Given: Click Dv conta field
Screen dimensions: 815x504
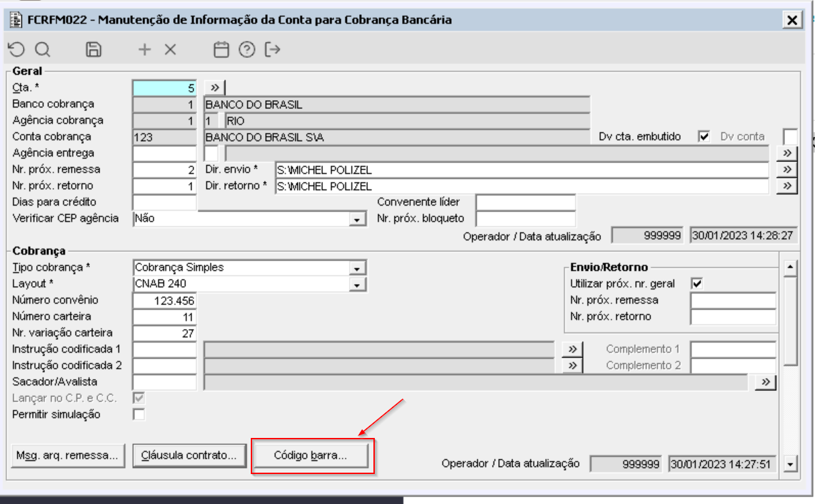Looking at the screenshot, I should coord(790,137).
